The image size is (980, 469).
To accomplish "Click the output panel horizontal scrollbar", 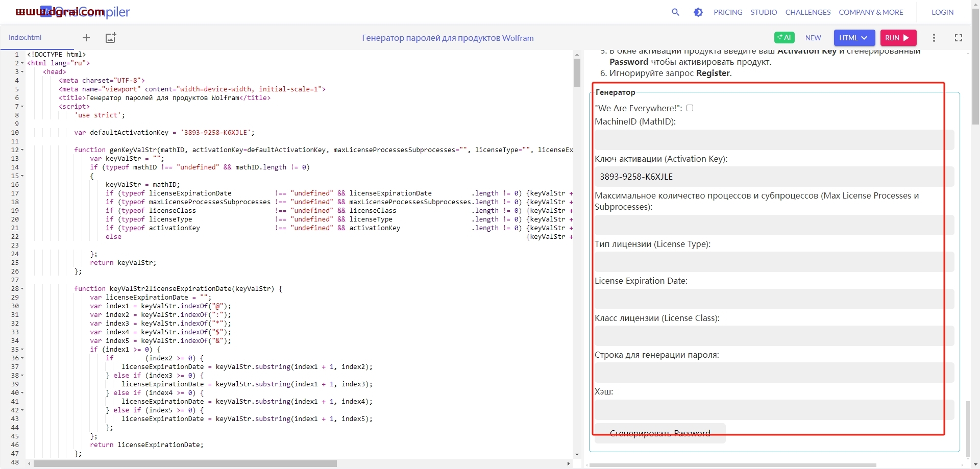I will (x=733, y=465).
